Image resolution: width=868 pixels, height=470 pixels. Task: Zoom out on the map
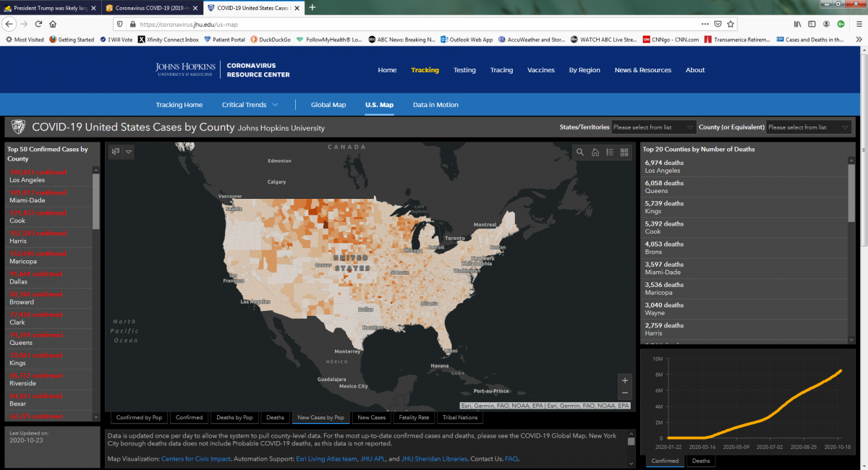pyautogui.click(x=625, y=393)
